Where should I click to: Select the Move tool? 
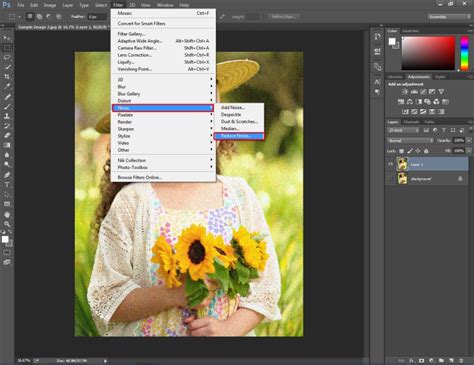coord(7,38)
